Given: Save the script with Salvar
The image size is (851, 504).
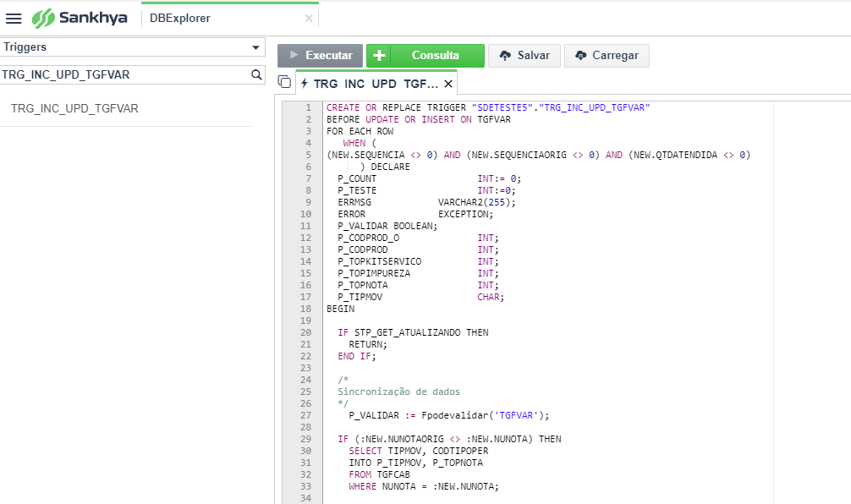Looking at the screenshot, I should [524, 55].
